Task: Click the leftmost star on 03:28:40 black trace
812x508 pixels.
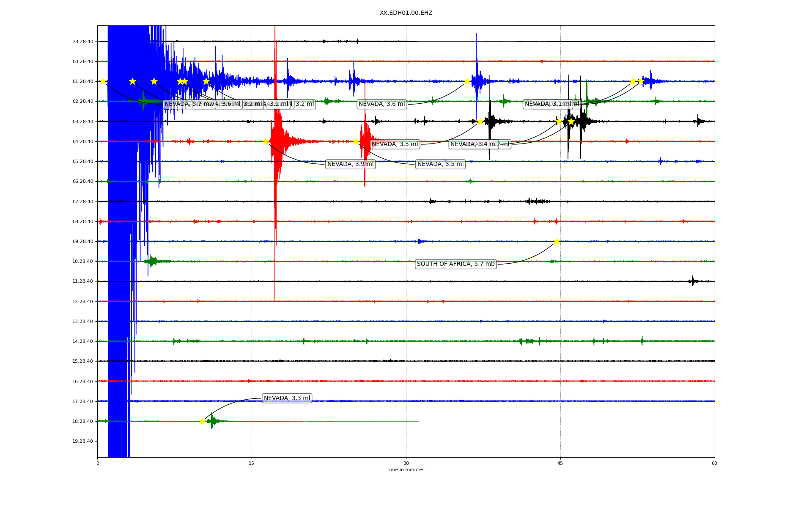Action: point(480,121)
